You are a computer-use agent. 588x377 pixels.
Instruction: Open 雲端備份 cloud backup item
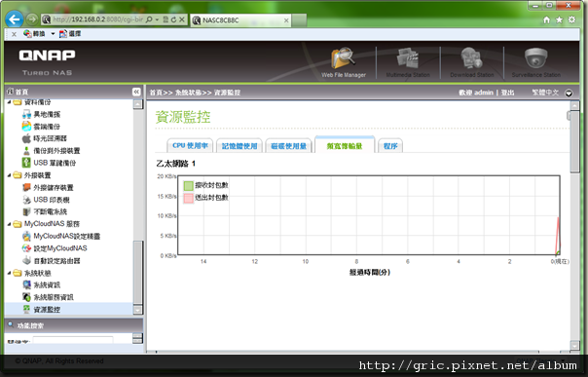(x=41, y=127)
